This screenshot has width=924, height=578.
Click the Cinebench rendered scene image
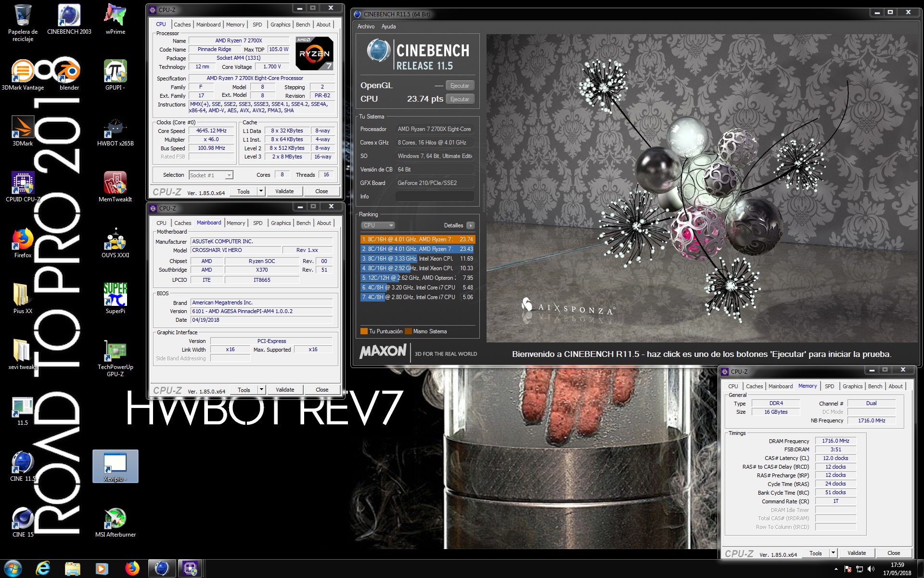[x=702, y=188]
